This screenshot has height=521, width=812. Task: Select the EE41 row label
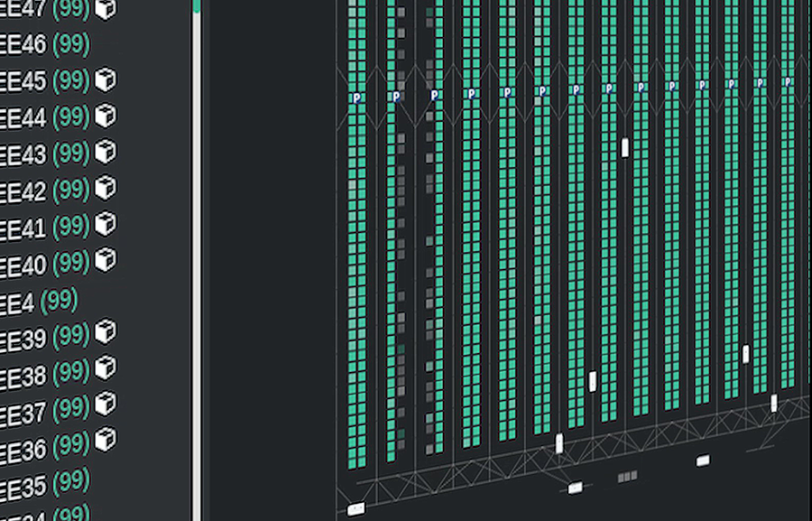[x=23, y=226]
